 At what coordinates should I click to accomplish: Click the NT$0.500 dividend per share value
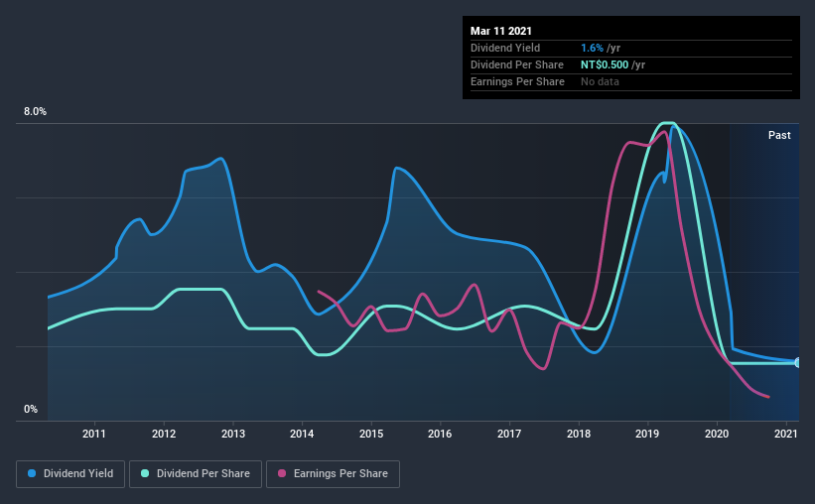coord(605,64)
